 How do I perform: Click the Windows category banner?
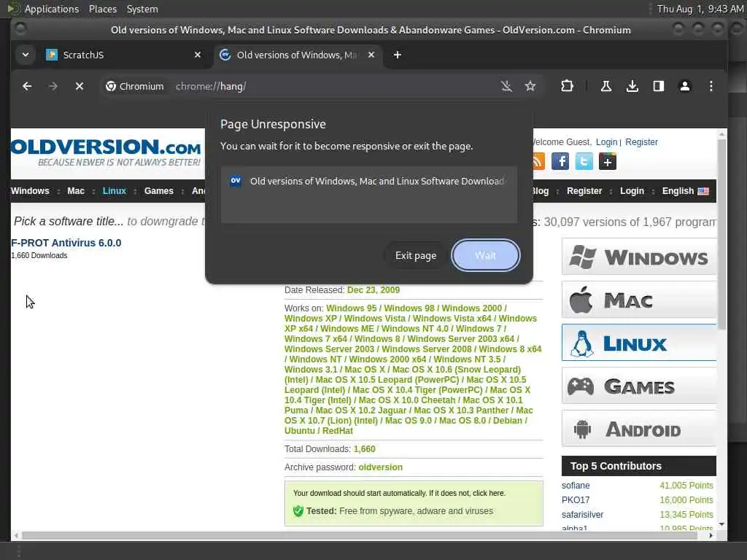tap(639, 257)
